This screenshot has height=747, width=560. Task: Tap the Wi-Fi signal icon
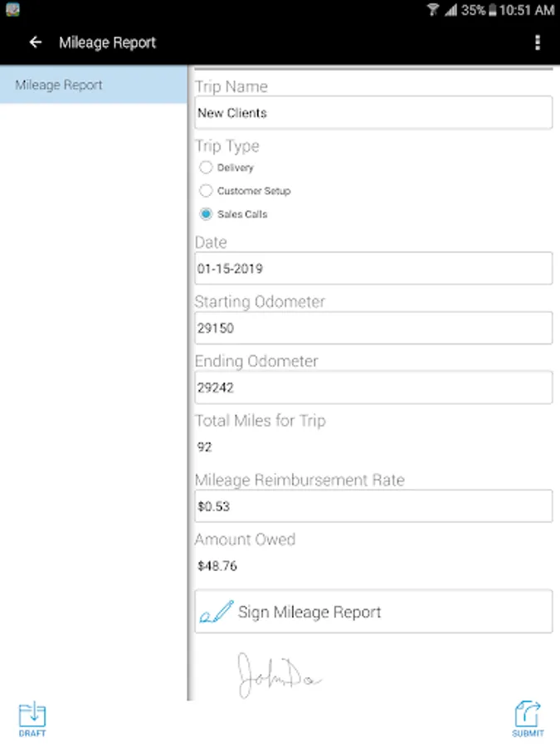pos(433,9)
